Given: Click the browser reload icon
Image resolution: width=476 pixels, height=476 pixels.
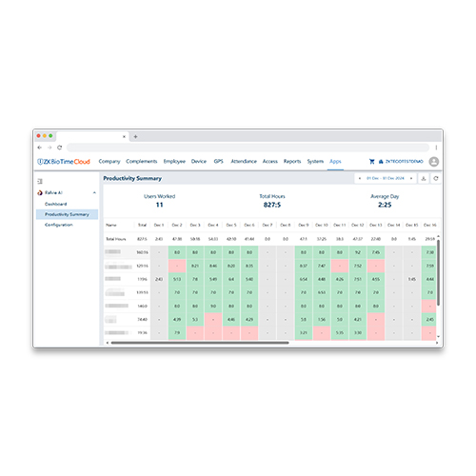Looking at the screenshot, I should (59, 148).
